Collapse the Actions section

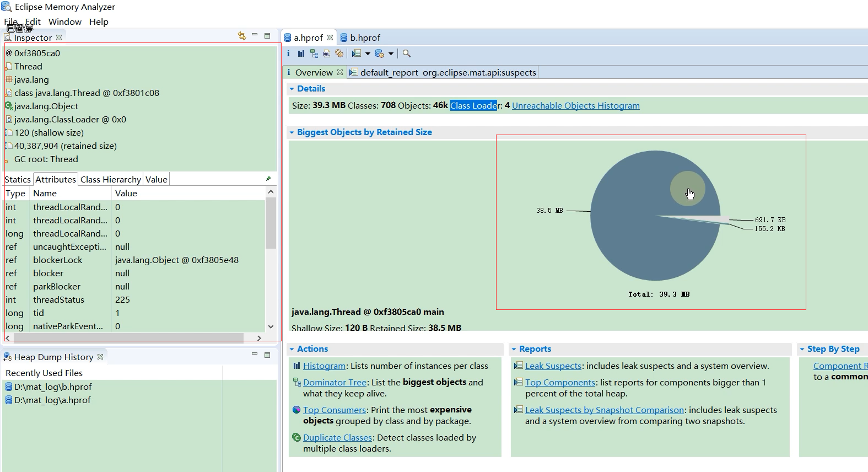point(292,349)
